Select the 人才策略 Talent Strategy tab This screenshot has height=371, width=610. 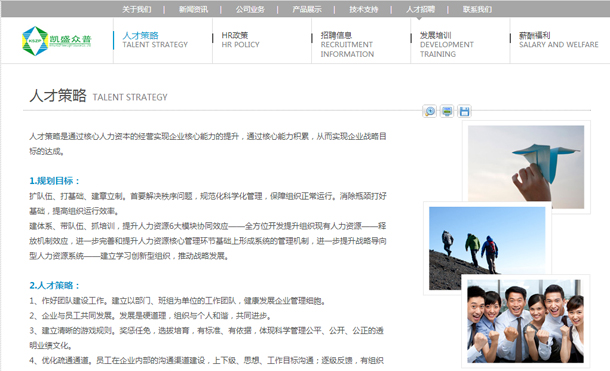pyautogui.click(x=155, y=40)
